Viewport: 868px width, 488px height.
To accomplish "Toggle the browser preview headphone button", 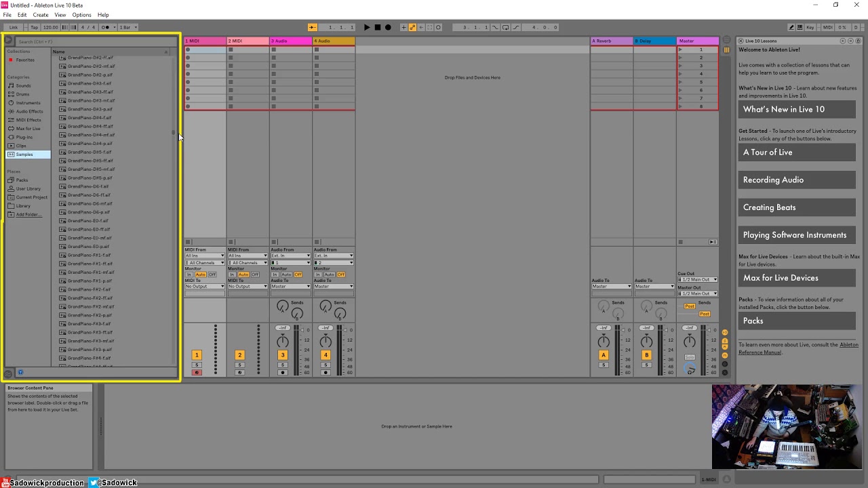I will coord(20,372).
